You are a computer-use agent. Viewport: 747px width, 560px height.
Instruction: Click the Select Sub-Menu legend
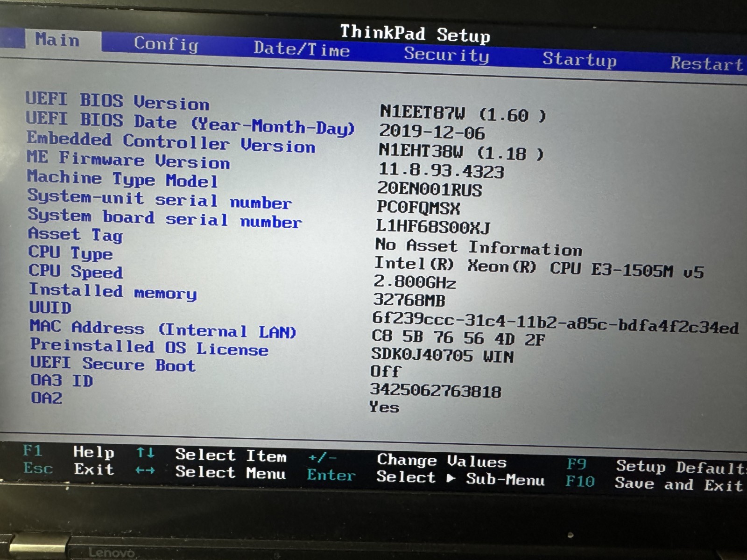(460, 478)
